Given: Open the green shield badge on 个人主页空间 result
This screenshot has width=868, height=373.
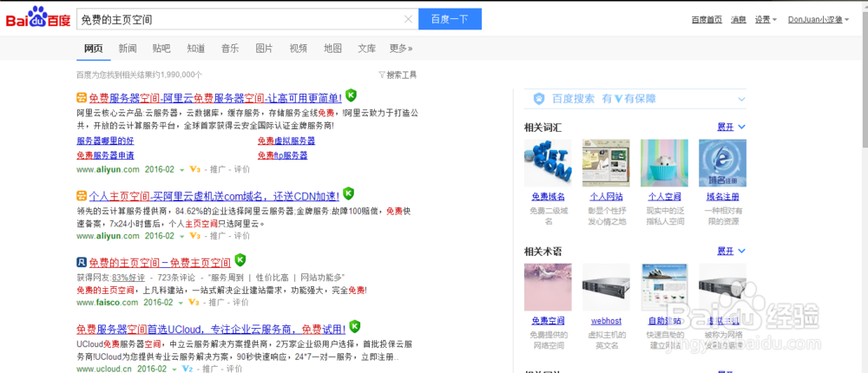Looking at the screenshot, I should [x=348, y=193].
